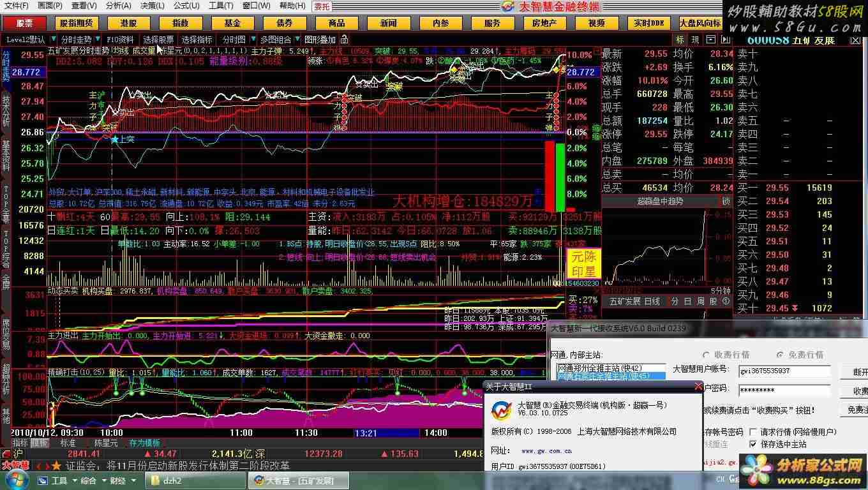The image size is (868, 490).
Task: Switch to 陈星元 bottom tab
Action: point(106,443)
